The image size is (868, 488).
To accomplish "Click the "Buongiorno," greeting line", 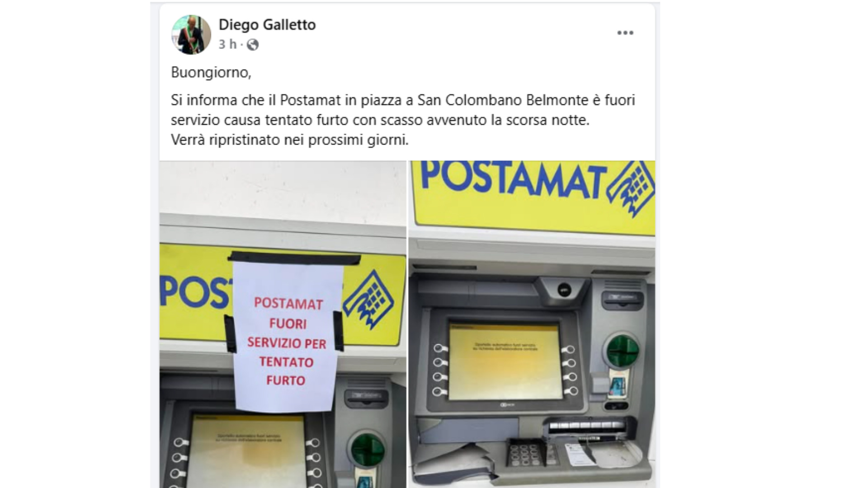I will 211,72.
